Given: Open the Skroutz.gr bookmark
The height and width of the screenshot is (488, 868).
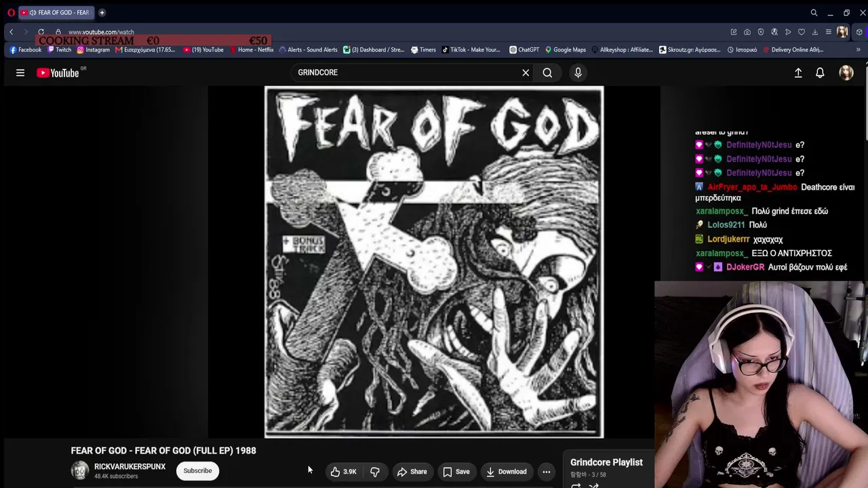Looking at the screenshot, I should click(x=690, y=49).
